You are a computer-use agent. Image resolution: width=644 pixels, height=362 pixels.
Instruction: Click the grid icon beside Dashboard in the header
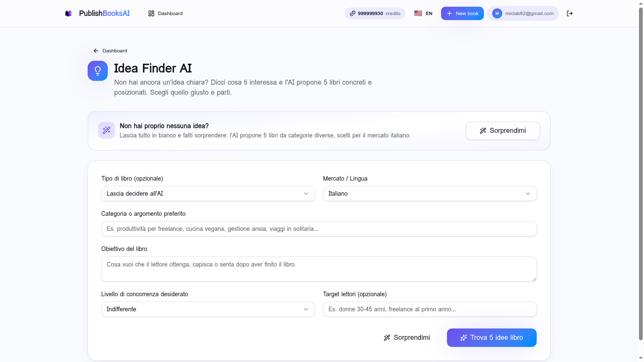coord(151,13)
